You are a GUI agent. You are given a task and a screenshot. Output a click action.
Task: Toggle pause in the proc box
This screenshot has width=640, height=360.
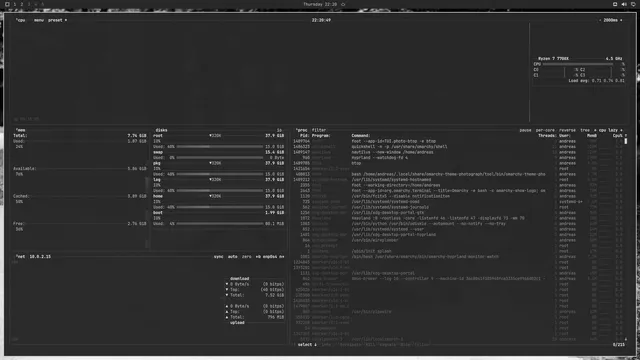click(525, 130)
